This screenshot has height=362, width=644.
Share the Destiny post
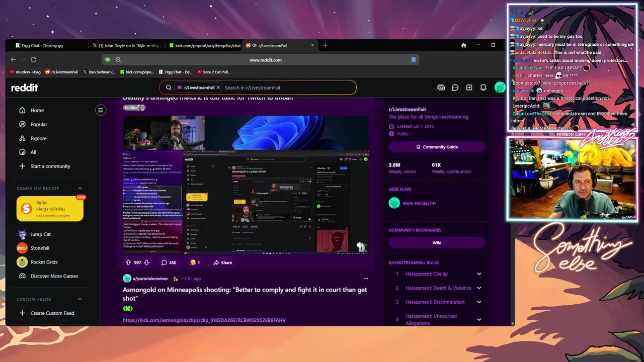pos(223,262)
